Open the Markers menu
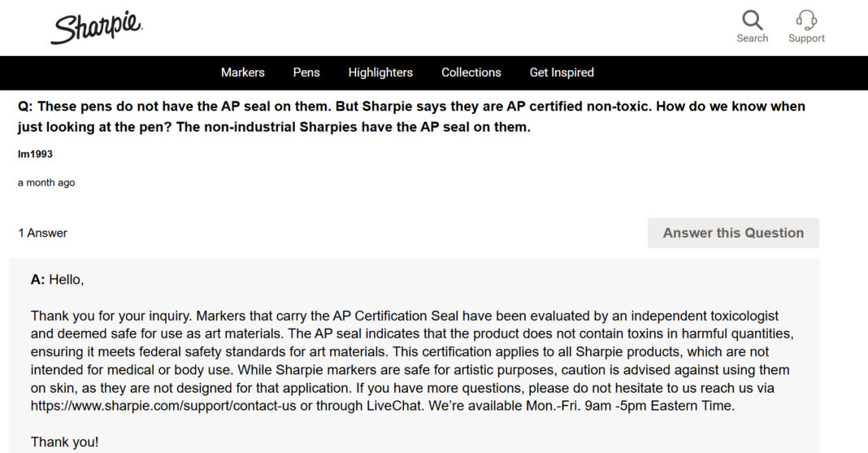Viewport: 868px width, 453px height. [x=242, y=72]
